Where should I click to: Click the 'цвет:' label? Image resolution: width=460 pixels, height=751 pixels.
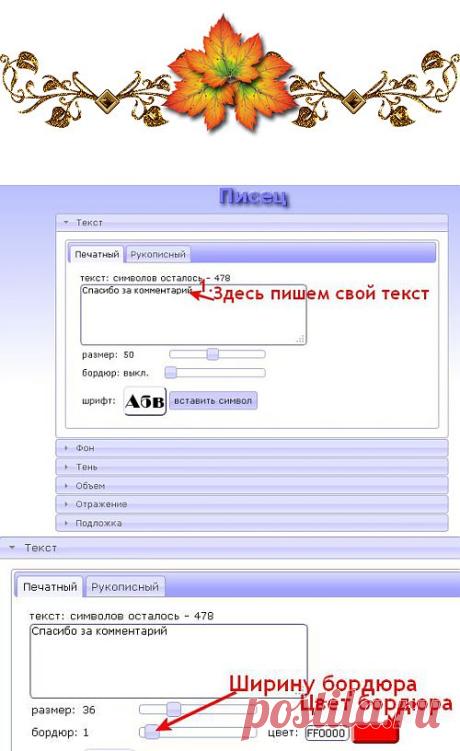pyautogui.click(x=283, y=733)
